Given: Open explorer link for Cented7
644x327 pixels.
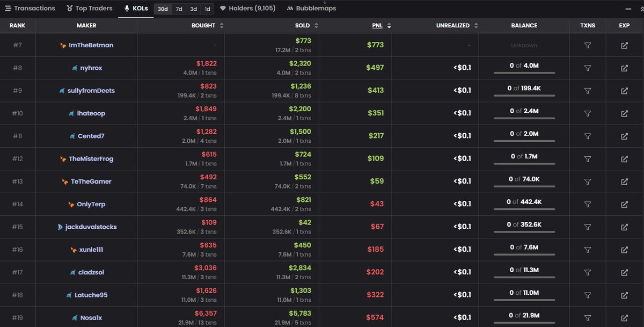Looking at the screenshot, I should tap(624, 136).
